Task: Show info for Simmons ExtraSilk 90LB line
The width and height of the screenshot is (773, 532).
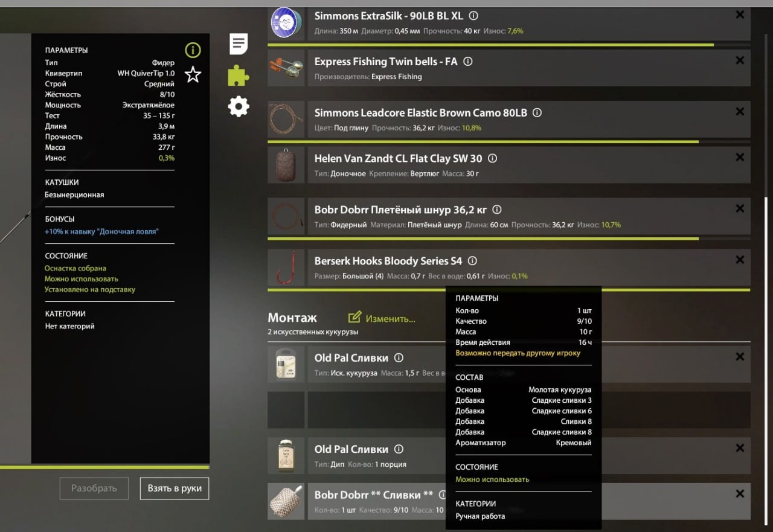Action: coord(473,16)
